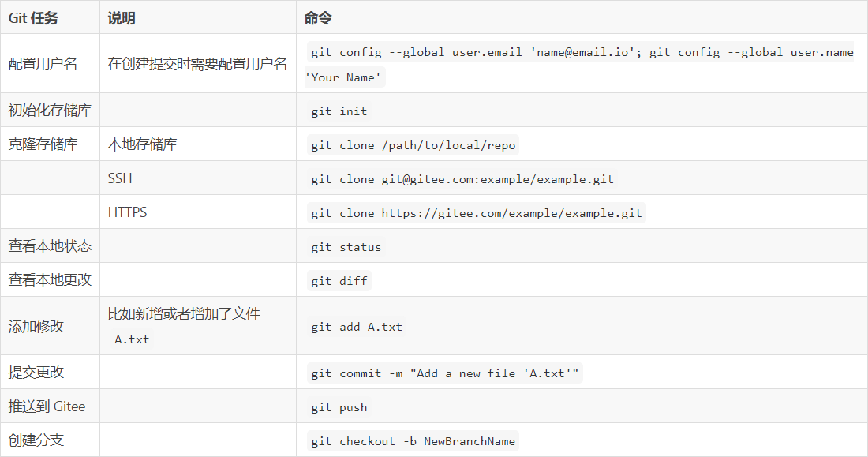Click the git commit -m command snippet
The width and height of the screenshot is (868, 457).
(x=444, y=373)
